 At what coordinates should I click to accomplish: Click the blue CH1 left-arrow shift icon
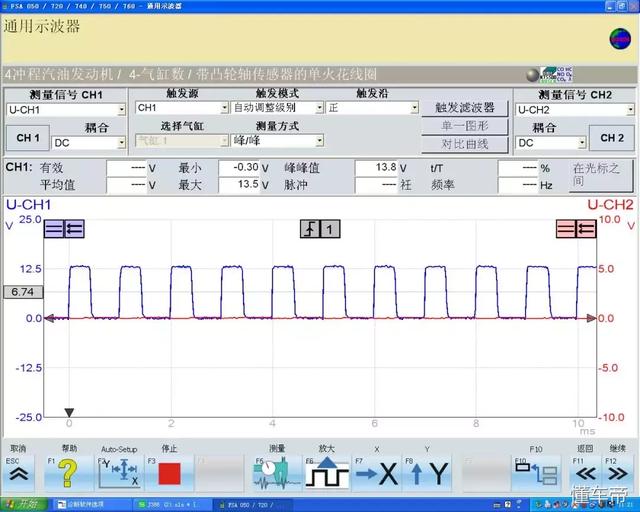pyautogui.click(x=74, y=229)
